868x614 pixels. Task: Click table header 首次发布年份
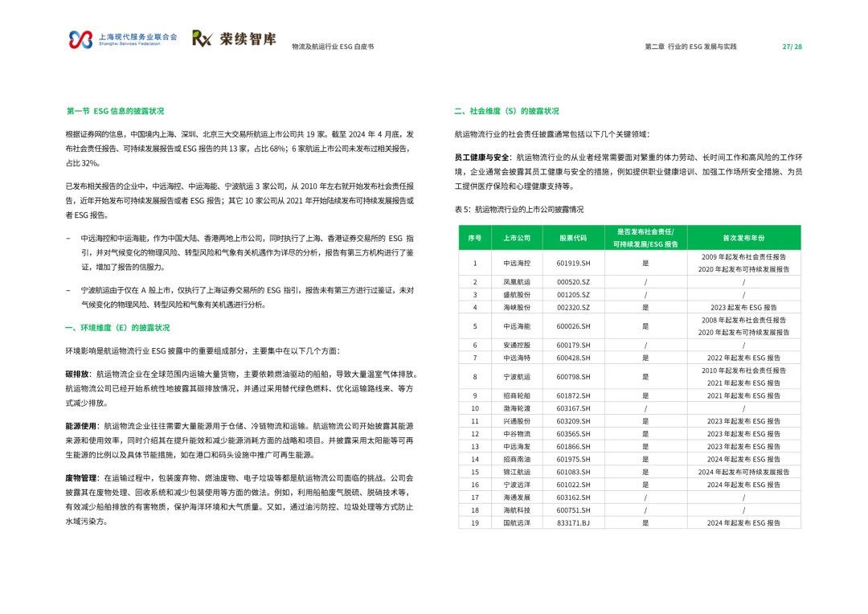(743, 238)
